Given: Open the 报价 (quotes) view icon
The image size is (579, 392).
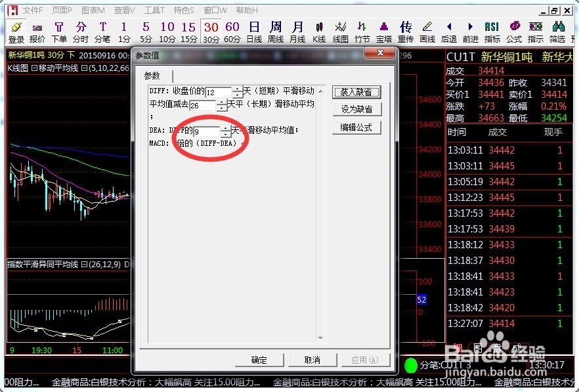Looking at the screenshot, I should (36, 32).
